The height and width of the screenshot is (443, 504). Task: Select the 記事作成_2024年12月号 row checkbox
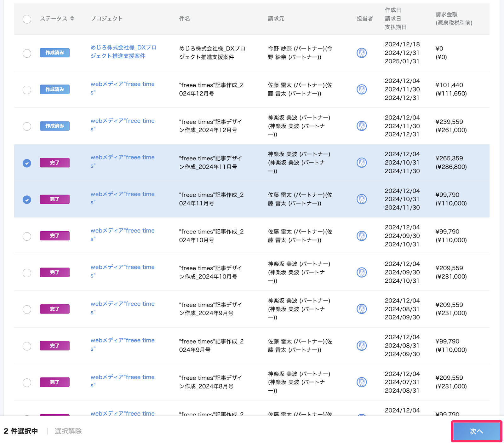click(27, 90)
